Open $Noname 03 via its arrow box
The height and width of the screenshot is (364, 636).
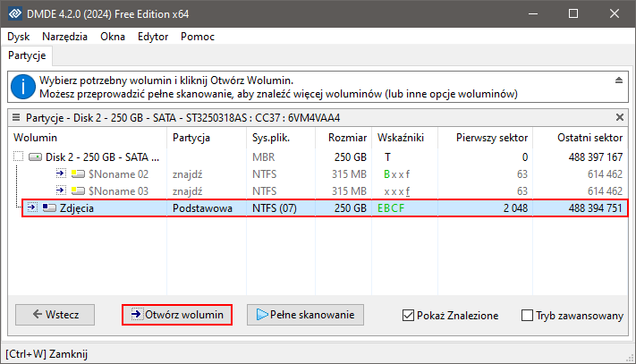[x=61, y=190]
